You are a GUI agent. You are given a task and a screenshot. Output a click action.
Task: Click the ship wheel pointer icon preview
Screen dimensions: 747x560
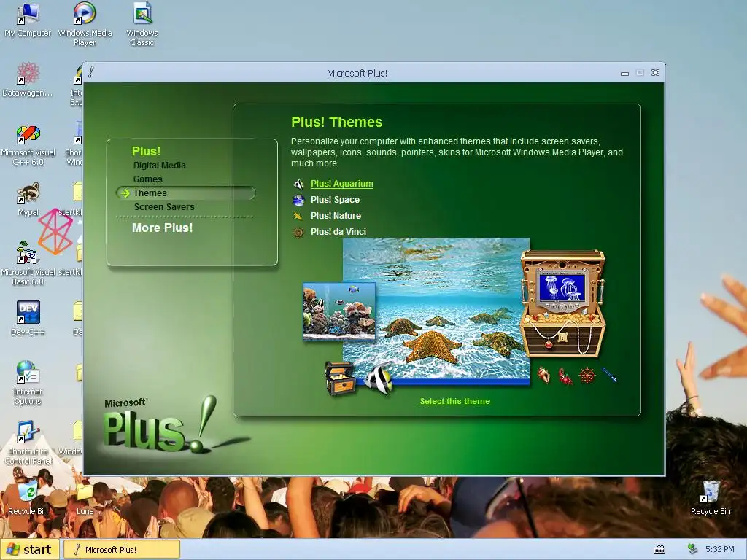coord(587,376)
